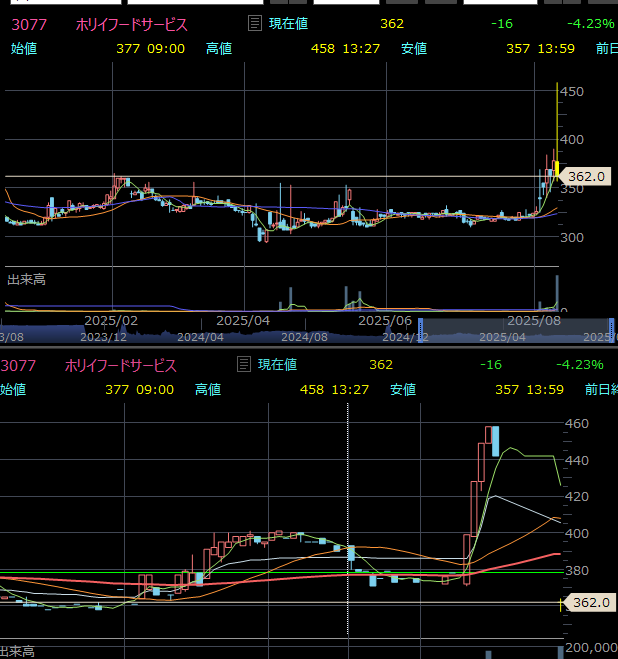Click the 362.0 price tag on lower chart
This screenshot has height=659, width=618.
tap(590, 603)
